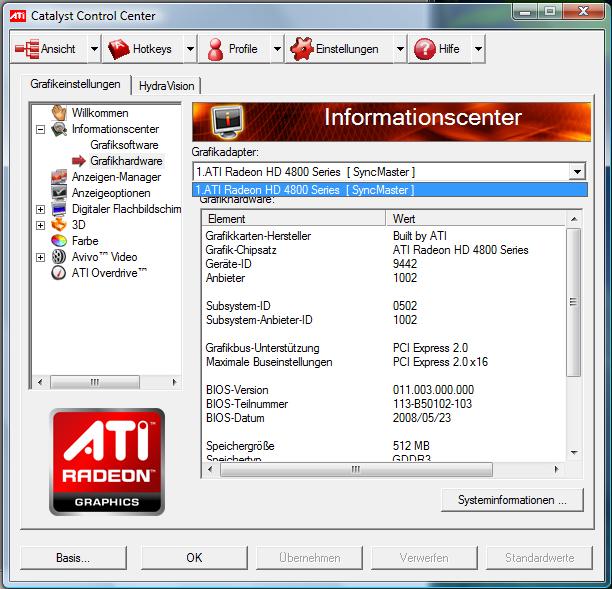Image resolution: width=612 pixels, height=589 pixels.
Task: Click the Ansicht toolbar icon
Action: pyautogui.click(x=27, y=49)
